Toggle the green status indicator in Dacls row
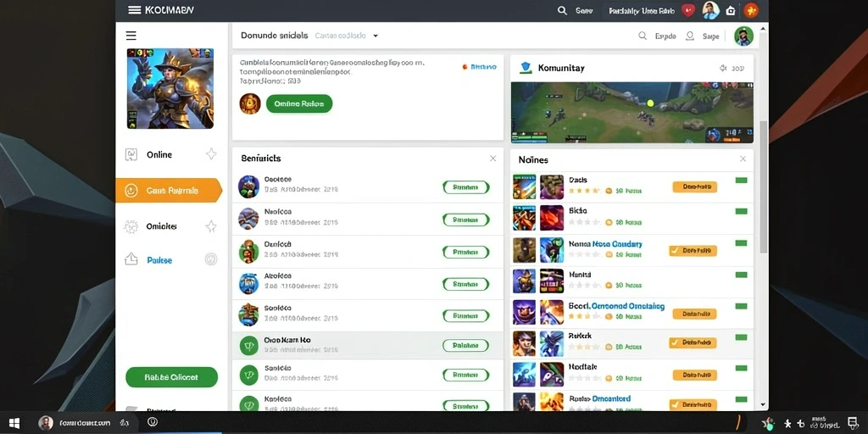The image size is (868, 434). (x=741, y=181)
